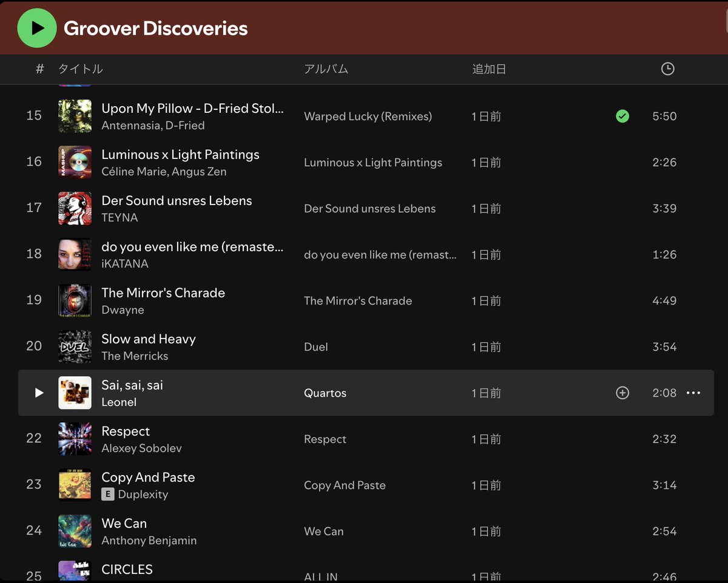Screen dimensions: 728x583
Task: Add Sai, sai, sai to Liked Songs
Action: tap(622, 393)
